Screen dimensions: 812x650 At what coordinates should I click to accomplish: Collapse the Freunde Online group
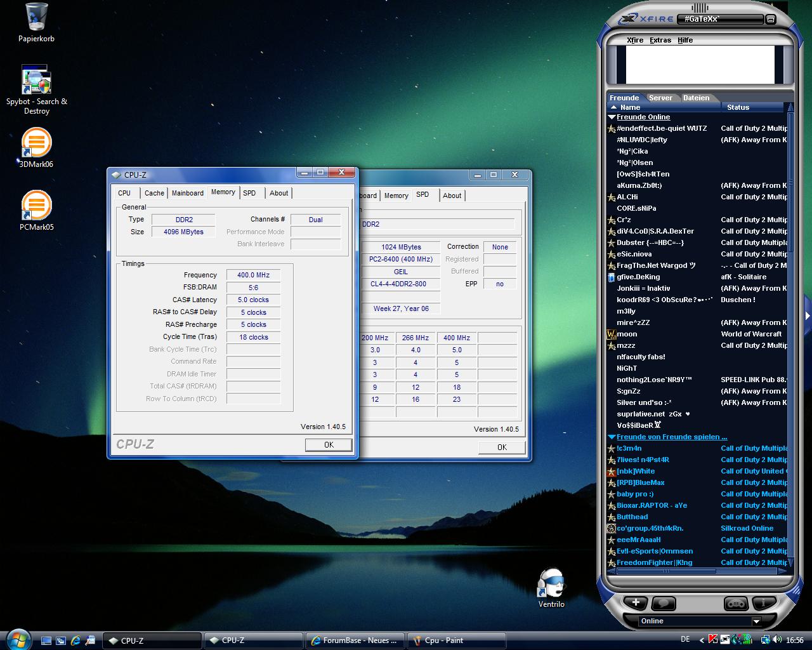pos(612,117)
